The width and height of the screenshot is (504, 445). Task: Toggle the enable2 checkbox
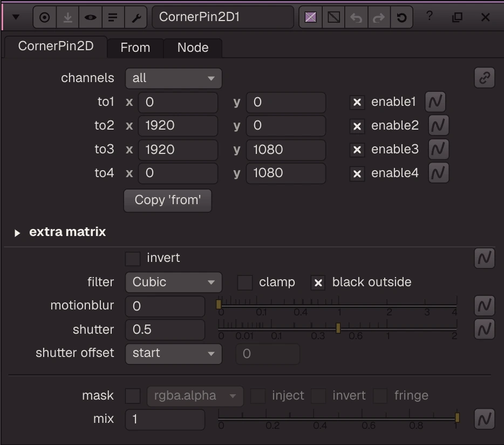357,126
